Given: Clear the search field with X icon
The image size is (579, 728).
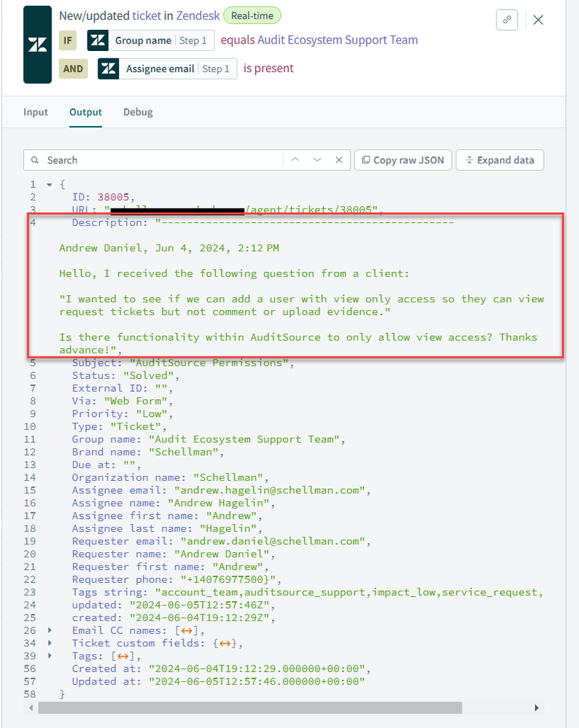Looking at the screenshot, I should (339, 160).
